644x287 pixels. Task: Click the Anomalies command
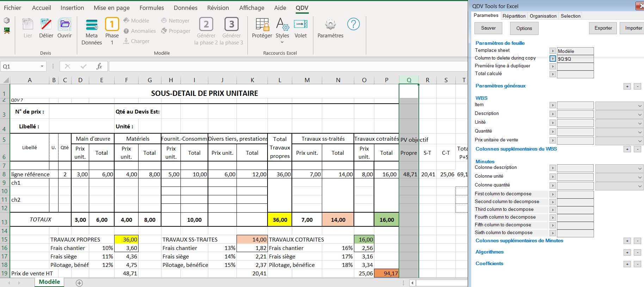(x=140, y=31)
